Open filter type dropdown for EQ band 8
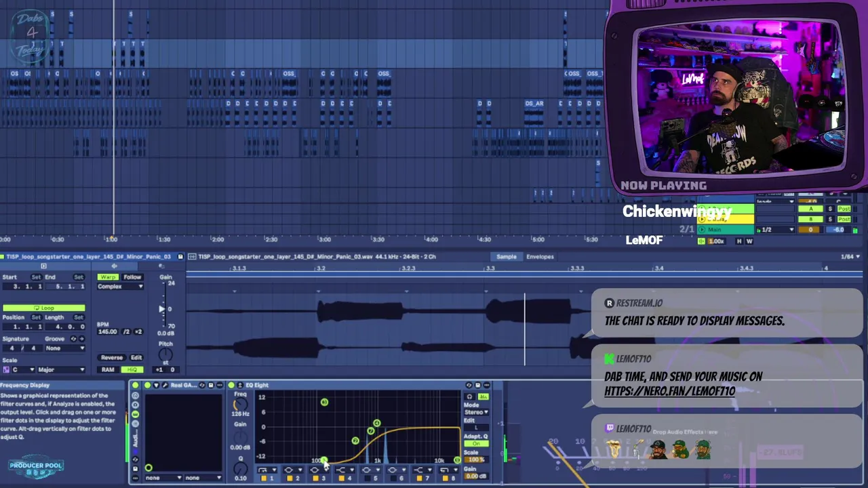The height and width of the screenshot is (488, 868). (x=448, y=470)
